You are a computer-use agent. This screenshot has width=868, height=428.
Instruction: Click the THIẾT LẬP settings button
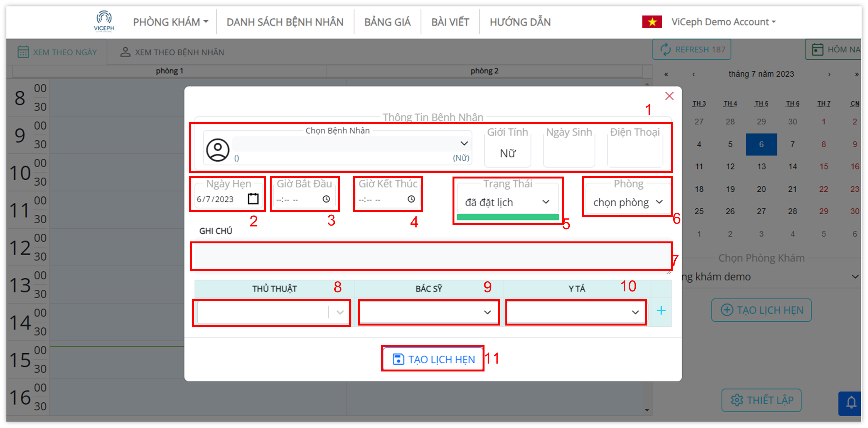761,400
